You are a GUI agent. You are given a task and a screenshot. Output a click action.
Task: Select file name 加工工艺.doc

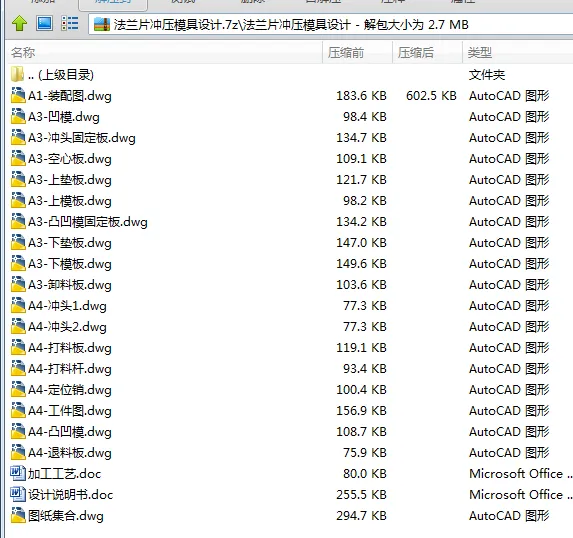click(x=64, y=474)
